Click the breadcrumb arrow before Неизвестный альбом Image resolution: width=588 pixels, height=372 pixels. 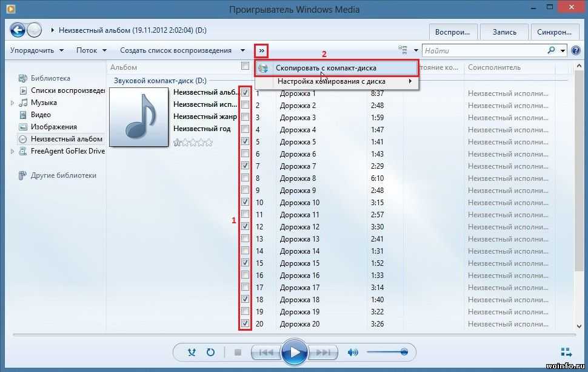[53, 30]
